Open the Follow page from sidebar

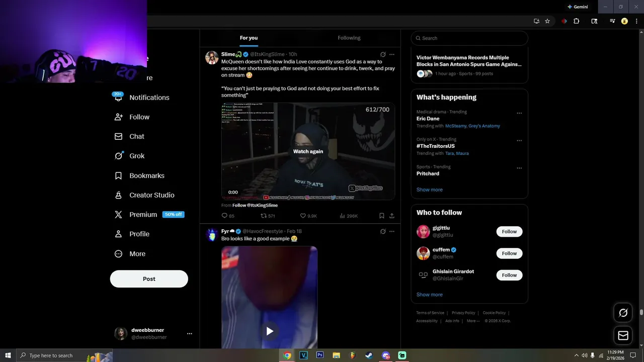133,117
